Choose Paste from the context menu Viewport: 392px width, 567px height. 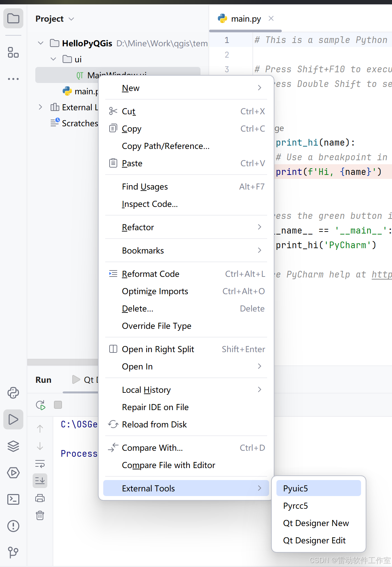point(186,163)
